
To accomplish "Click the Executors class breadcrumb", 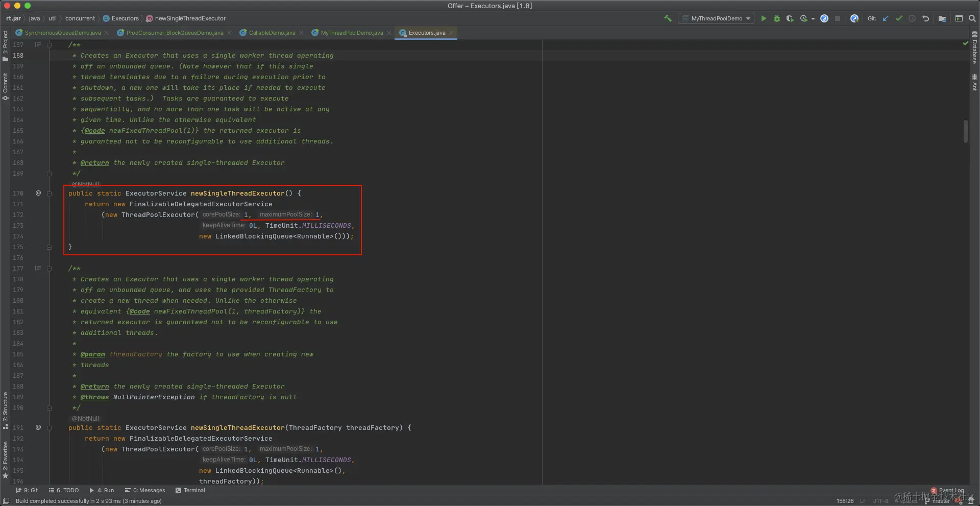I will [x=121, y=18].
